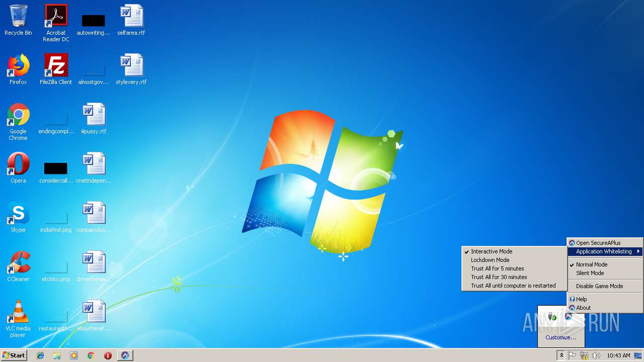Select indiafind.png file label
644x362 pixels.
pyautogui.click(x=56, y=230)
